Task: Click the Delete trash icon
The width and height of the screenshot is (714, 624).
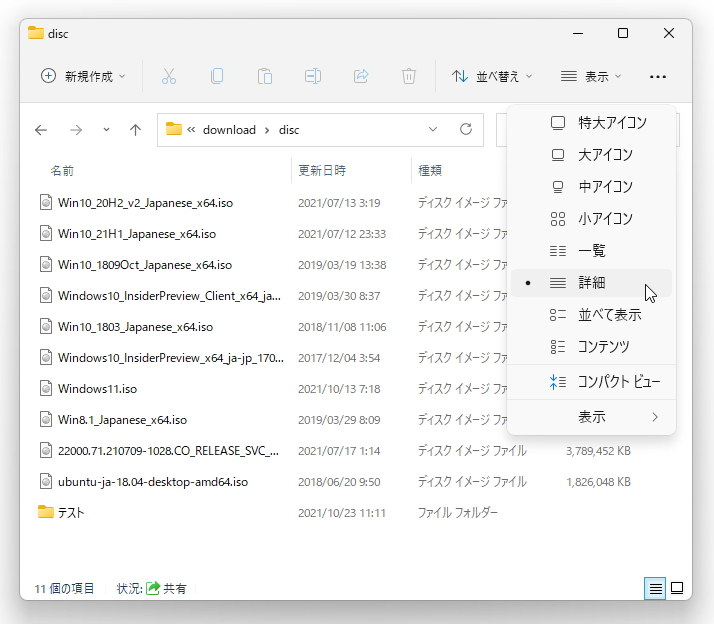Action: [x=409, y=76]
